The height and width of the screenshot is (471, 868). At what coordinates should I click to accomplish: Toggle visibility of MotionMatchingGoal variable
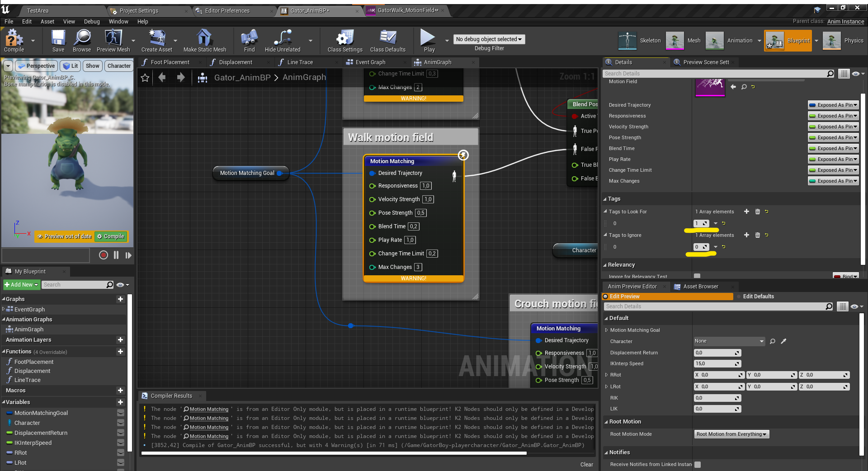[121, 413]
